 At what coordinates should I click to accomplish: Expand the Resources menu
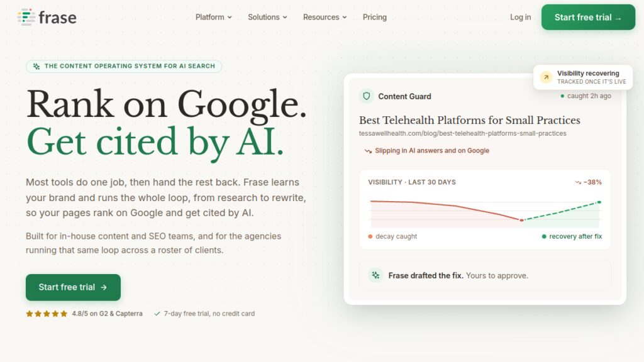coord(325,17)
